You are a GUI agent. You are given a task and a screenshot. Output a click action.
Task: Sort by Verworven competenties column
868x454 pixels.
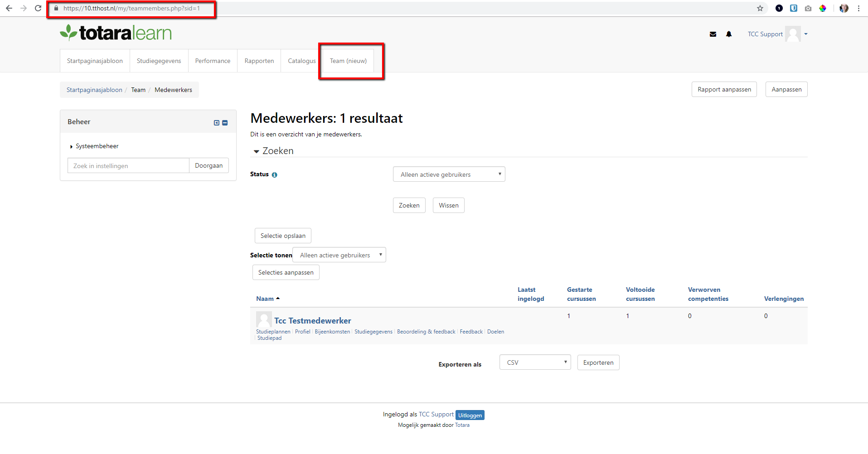click(x=708, y=294)
